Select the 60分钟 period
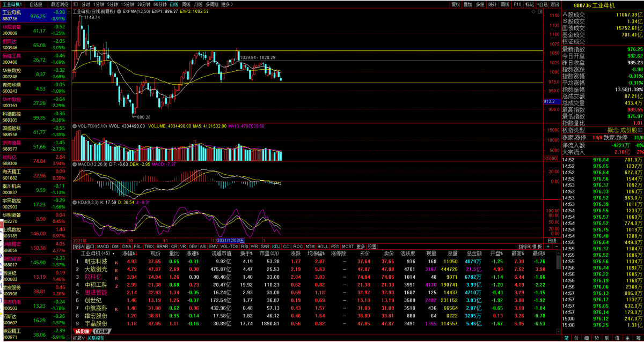Screen dimensions: 644x342 click(160, 4)
